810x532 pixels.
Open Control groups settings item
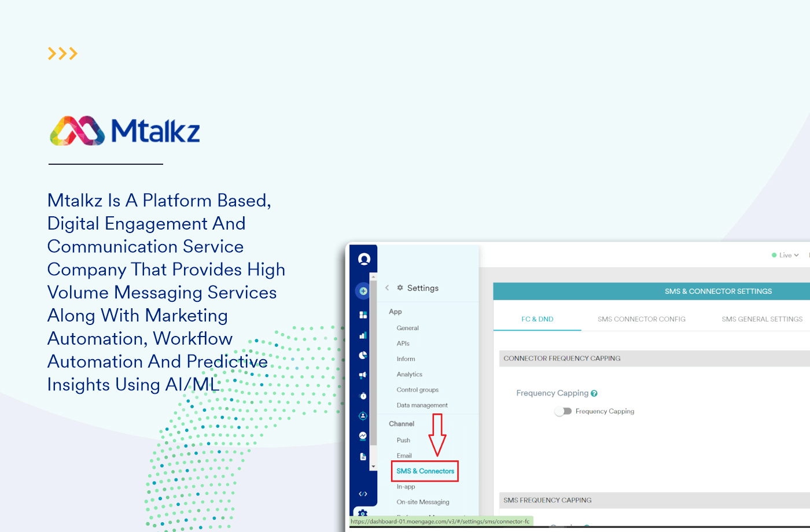[x=418, y=390]
